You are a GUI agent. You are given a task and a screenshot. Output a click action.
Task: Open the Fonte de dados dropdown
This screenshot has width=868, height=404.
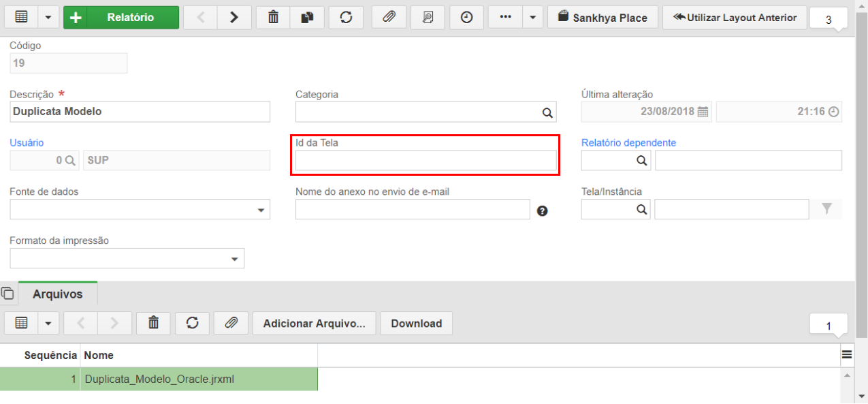click(x=140, y=210)
